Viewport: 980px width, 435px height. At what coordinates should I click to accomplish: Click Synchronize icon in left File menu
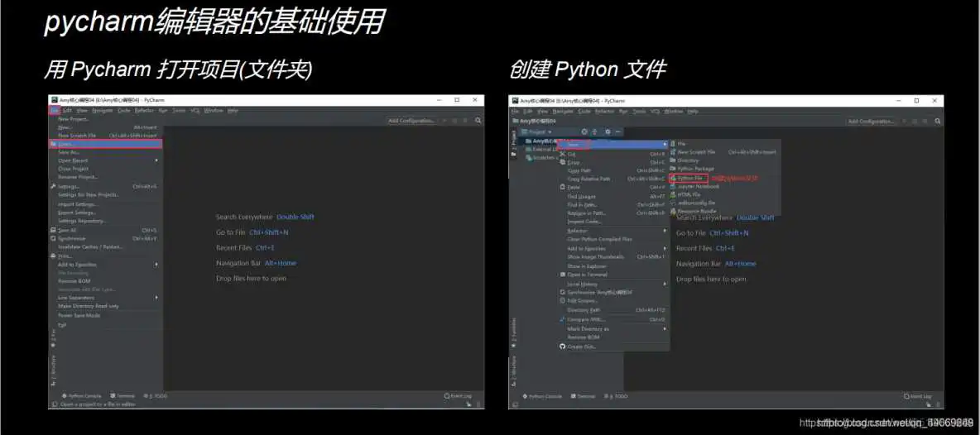click(54, 238)
